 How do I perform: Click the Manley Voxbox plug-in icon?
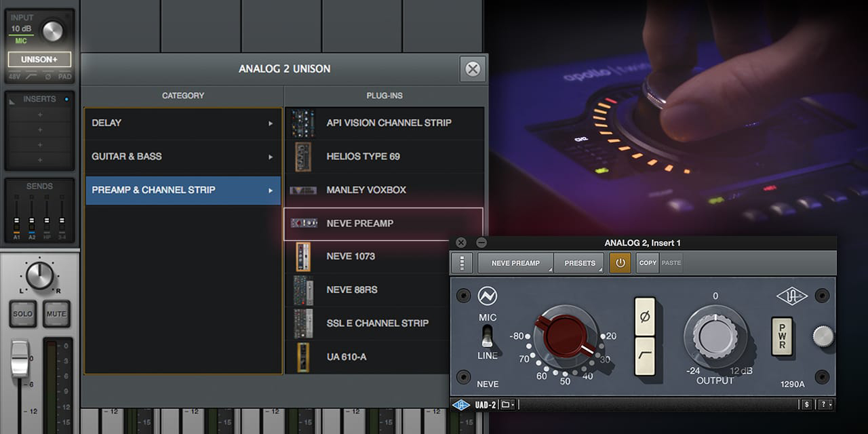coord(303,190)
